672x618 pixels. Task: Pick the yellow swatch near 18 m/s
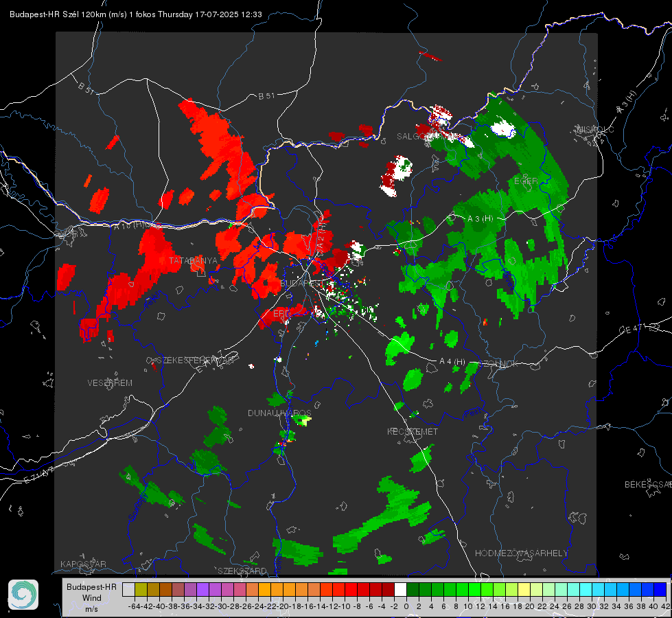click(524, 590)
